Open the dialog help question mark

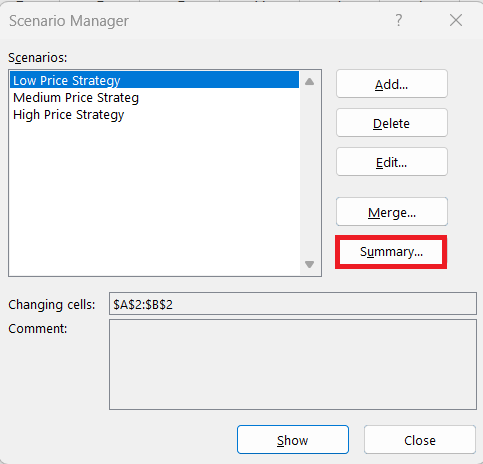(398, 20)
